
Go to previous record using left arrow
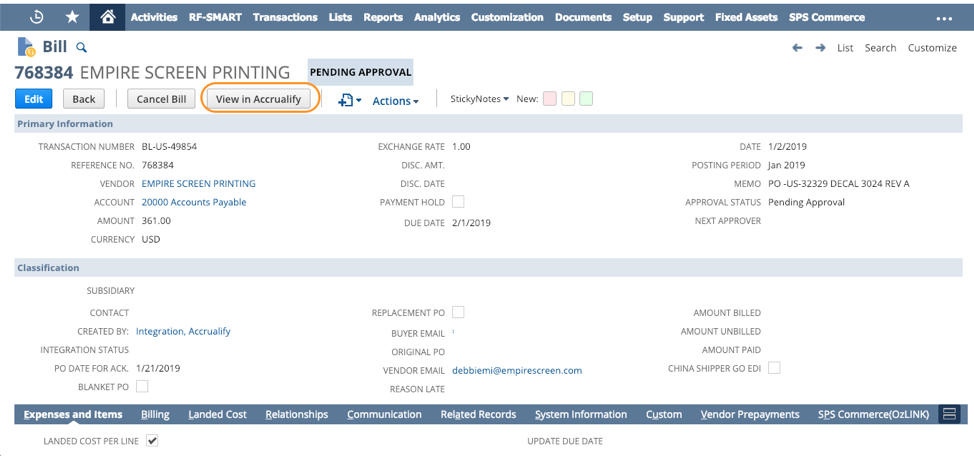[x=798, y=48]
